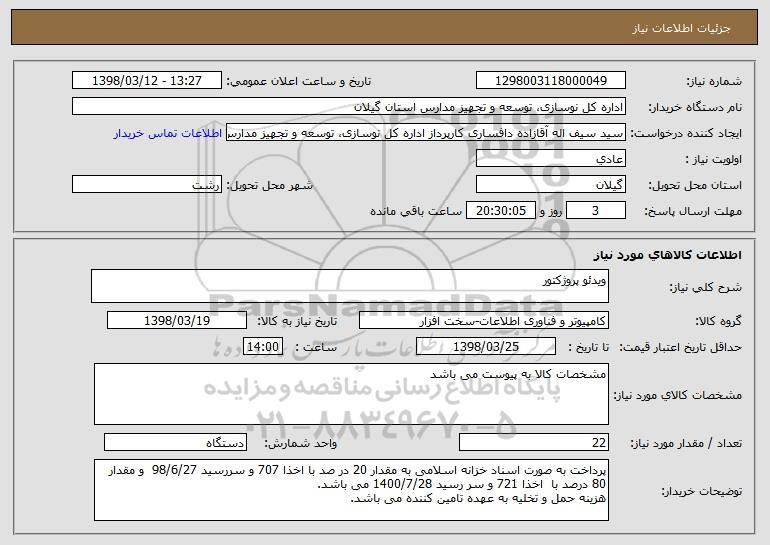Select the شماره نیاز field 1298003118000049
The width and height of the screenshot is (770, 545).
click(x=550, y=81)
